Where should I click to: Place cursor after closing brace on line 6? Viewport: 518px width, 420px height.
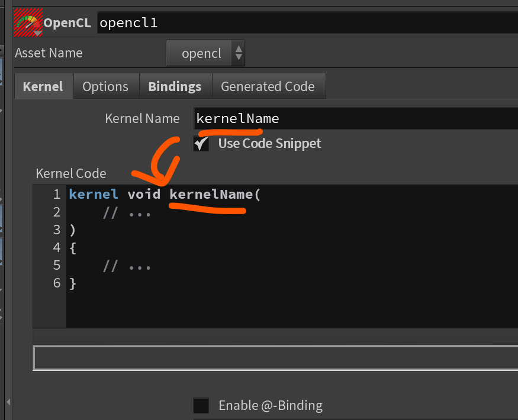78,283
